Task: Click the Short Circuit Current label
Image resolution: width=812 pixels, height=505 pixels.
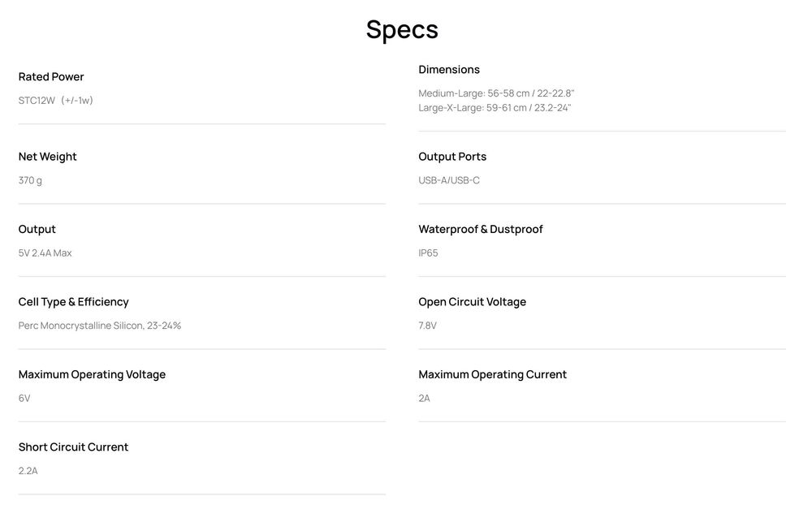Action: click(74, 447)
